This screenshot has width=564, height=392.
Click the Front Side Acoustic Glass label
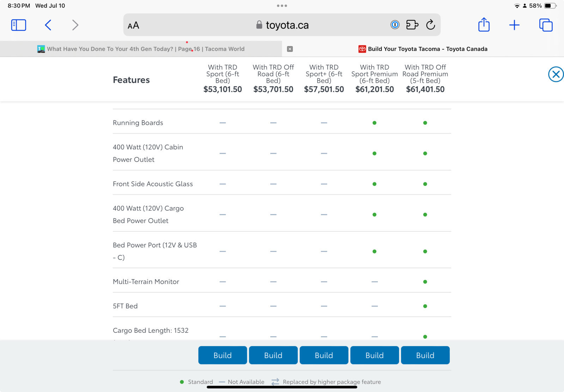(x=153, y=184)
